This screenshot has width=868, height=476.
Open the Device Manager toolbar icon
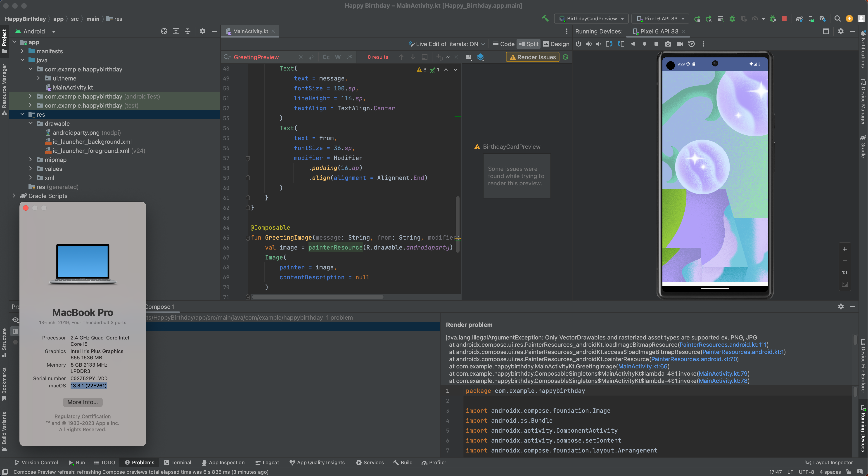pyautogui.click(x=811, y=19)
